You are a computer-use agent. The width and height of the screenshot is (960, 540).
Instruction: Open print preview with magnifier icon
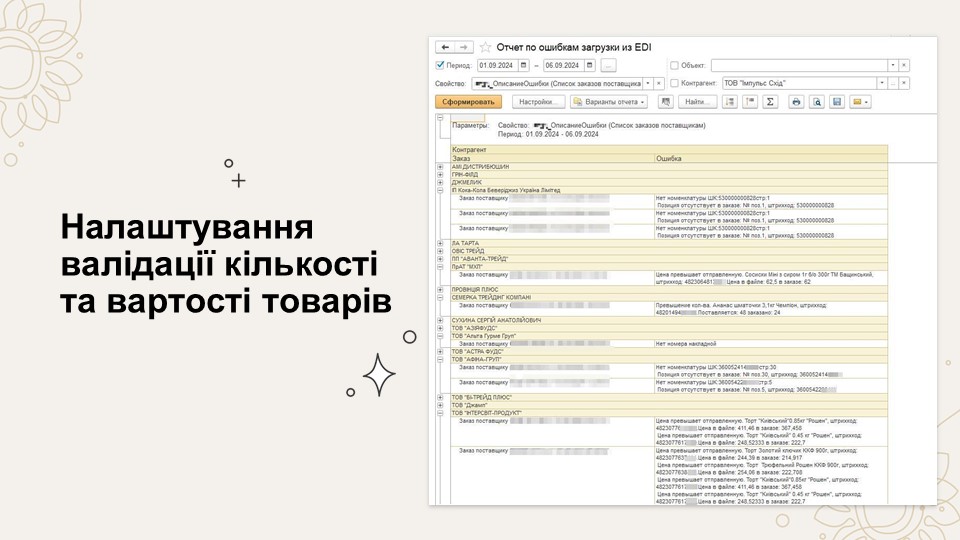(816, 102)
